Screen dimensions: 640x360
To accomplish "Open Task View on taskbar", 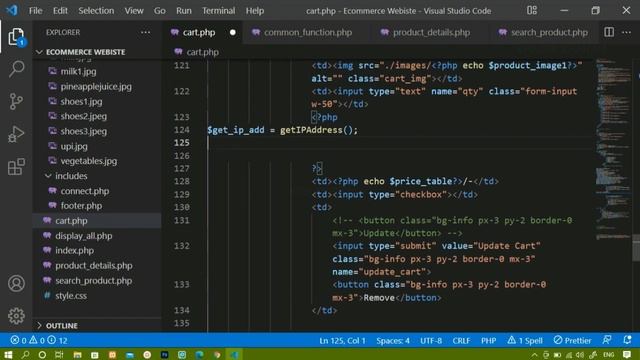I will point(59,355).
